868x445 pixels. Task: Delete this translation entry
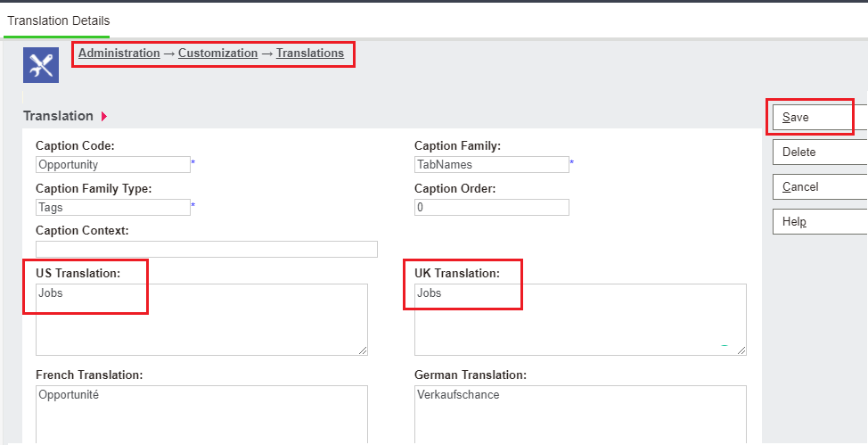819,152
